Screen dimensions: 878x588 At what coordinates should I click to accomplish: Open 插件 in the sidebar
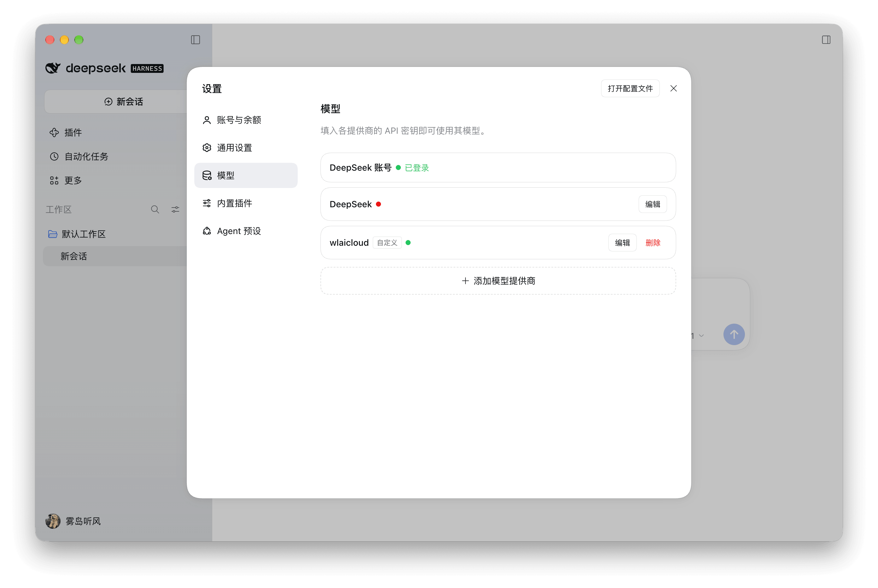[73, 132]
